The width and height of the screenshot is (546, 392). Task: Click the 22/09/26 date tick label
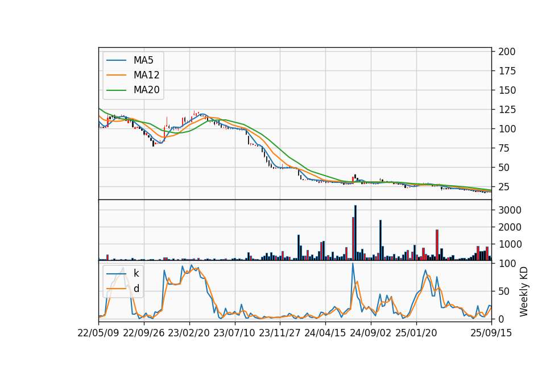[144, 333]
